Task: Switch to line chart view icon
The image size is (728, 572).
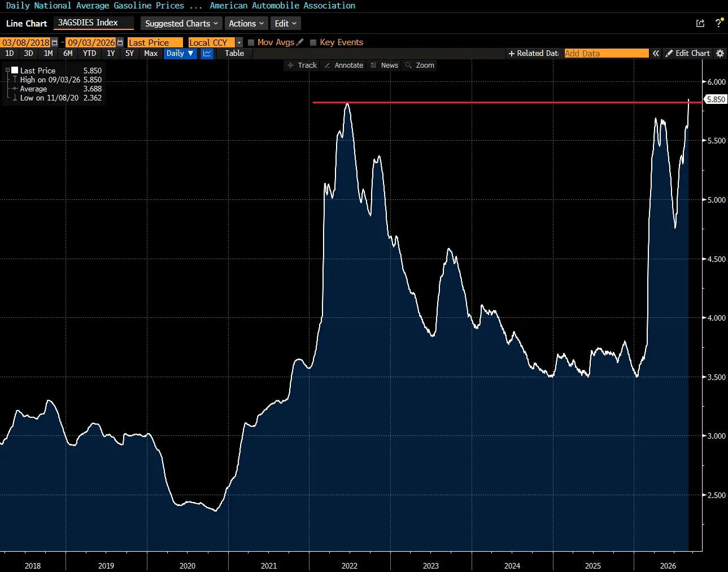Action: (207, 54)
